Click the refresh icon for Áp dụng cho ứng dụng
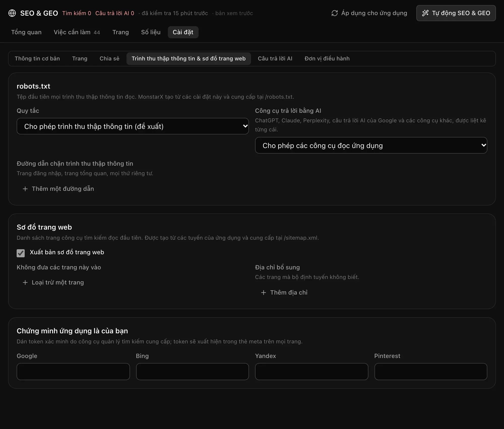This screenshot has height=429, width=504. 334,13
